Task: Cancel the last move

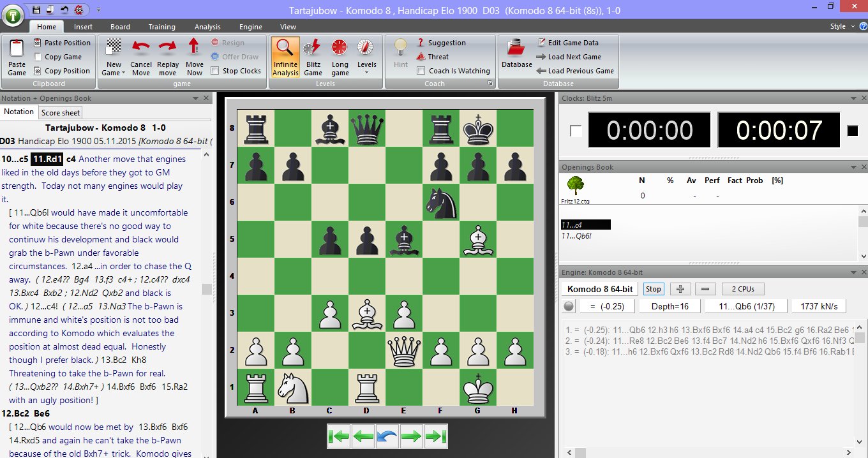Action: tap(140, 56)
